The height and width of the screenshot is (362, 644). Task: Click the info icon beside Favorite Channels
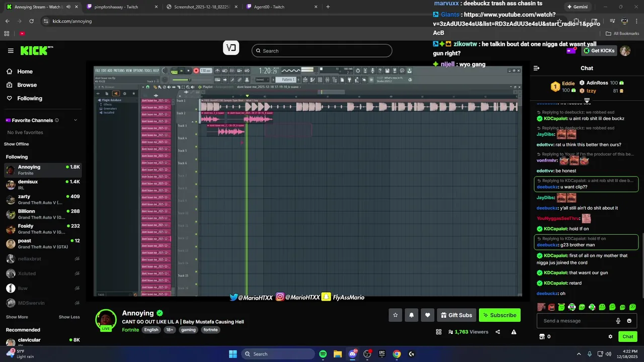(57, 120)
